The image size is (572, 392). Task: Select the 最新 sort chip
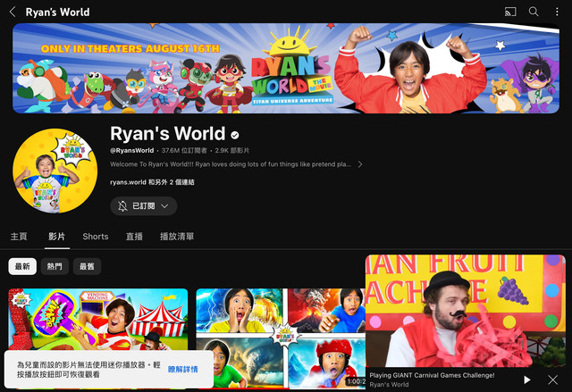pos(22,266)
